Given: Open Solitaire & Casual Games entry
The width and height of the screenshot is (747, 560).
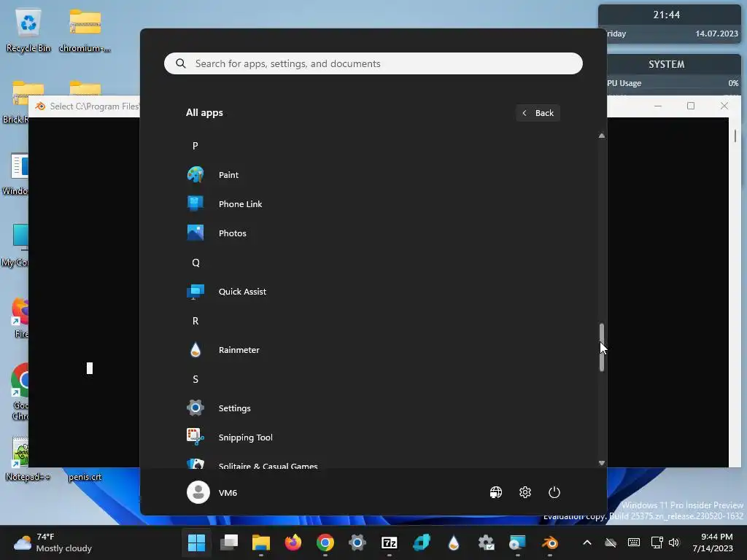Looking at the screenshot, I should point(268,466).
